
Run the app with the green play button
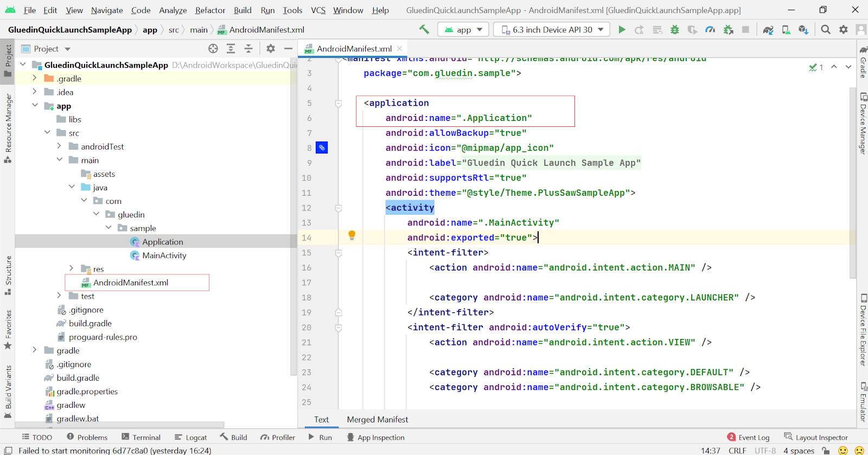coord(622,30)
